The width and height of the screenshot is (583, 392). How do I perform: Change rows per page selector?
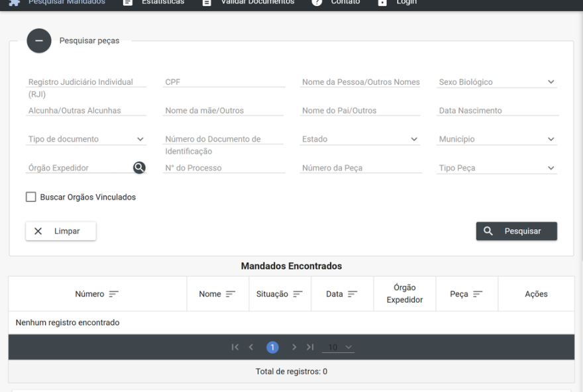341,348
